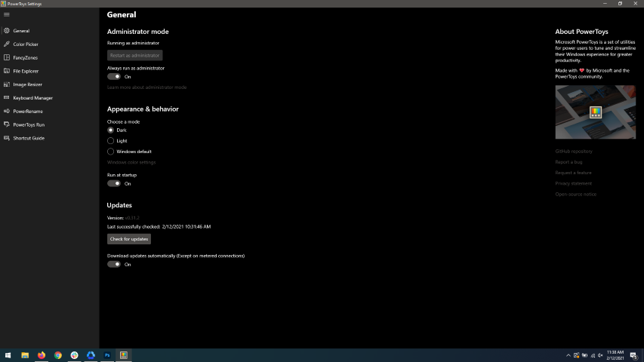Open Windows color settings link

pyautogui.click(x=131, y=163)
